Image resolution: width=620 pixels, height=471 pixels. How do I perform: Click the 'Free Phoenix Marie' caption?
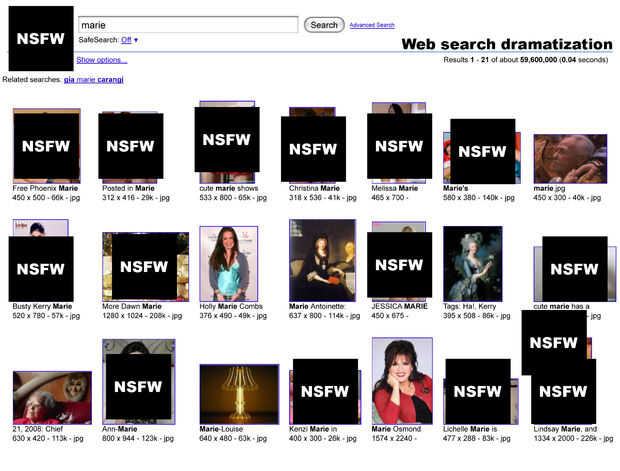click(45, 188)
